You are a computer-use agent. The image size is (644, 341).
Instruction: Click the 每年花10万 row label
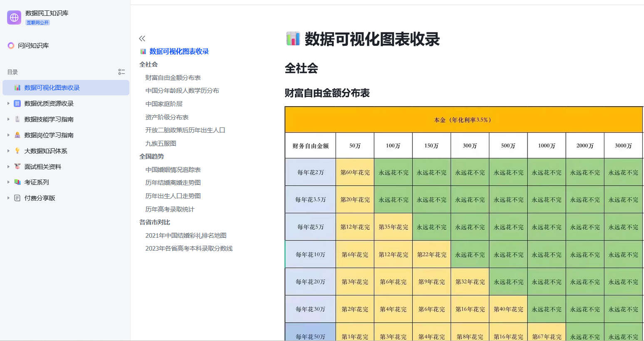click(x=310, y=255)
